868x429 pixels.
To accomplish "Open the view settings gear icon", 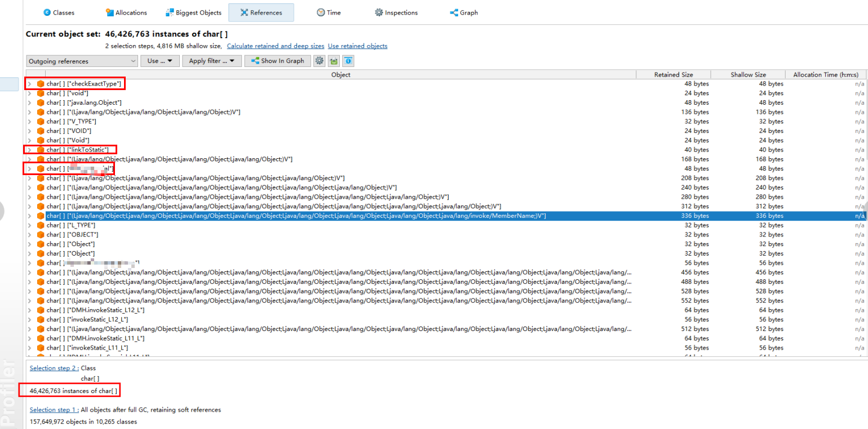I will [320, 61].
